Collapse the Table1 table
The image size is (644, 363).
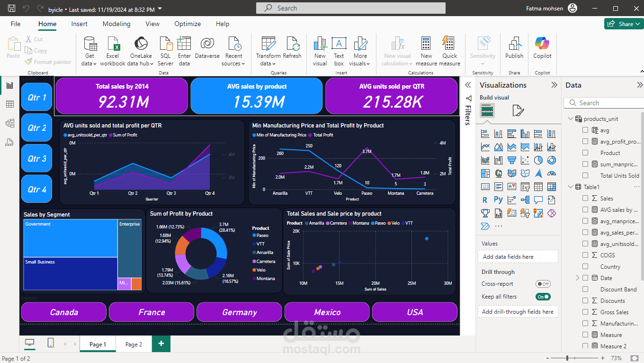click(x=571, y=187)
